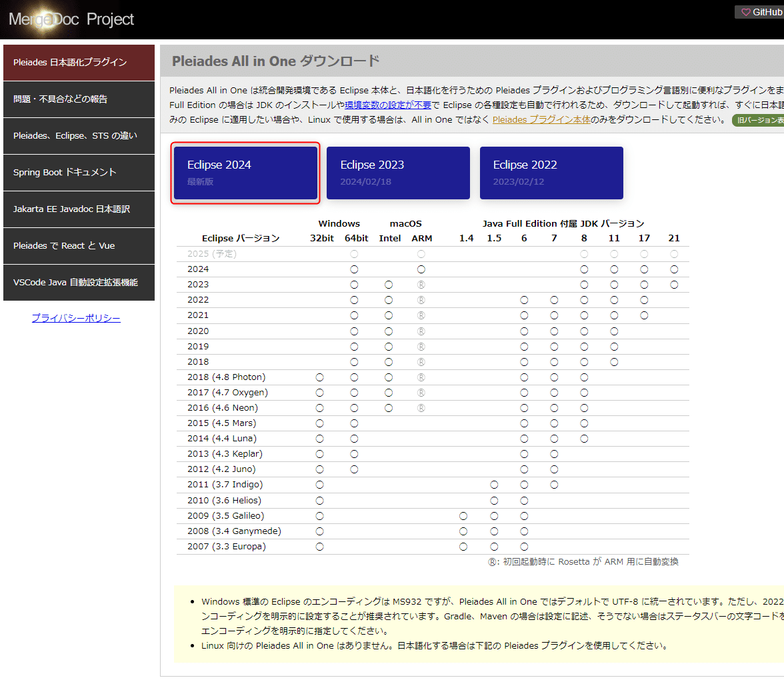Click JDK 11 circle in 2018 row
This screenshot has width=784, height=680.
[x=614, y=362]
